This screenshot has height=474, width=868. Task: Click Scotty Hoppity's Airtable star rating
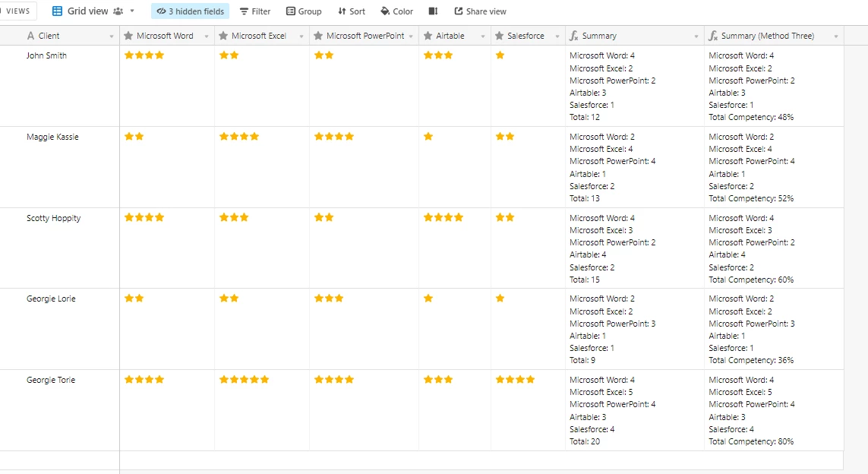443,217
